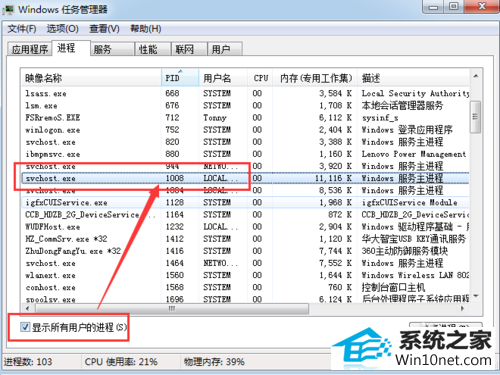Click the Task Manager title bar icon
Viewport: 500px width, 375px height.
pos(8,10)
